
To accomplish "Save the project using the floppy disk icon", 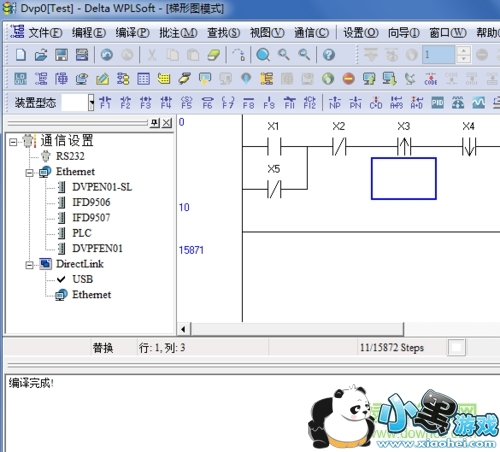I will tap(61, 55).
